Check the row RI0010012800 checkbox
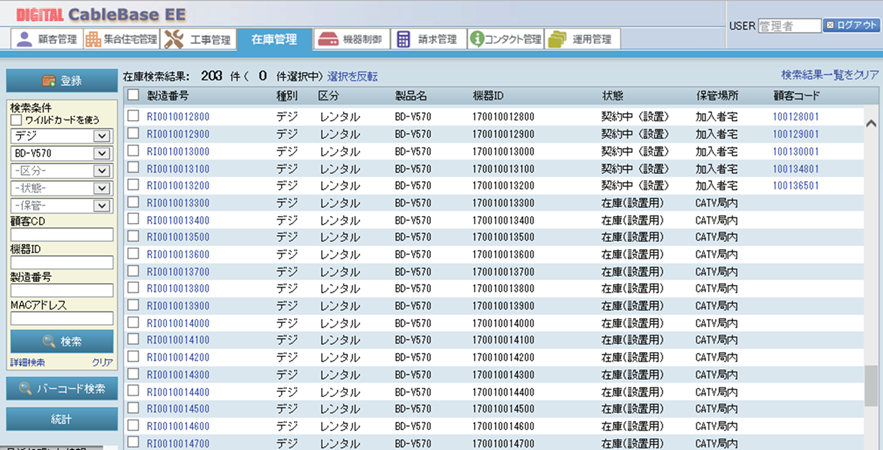 click(133, 116)
